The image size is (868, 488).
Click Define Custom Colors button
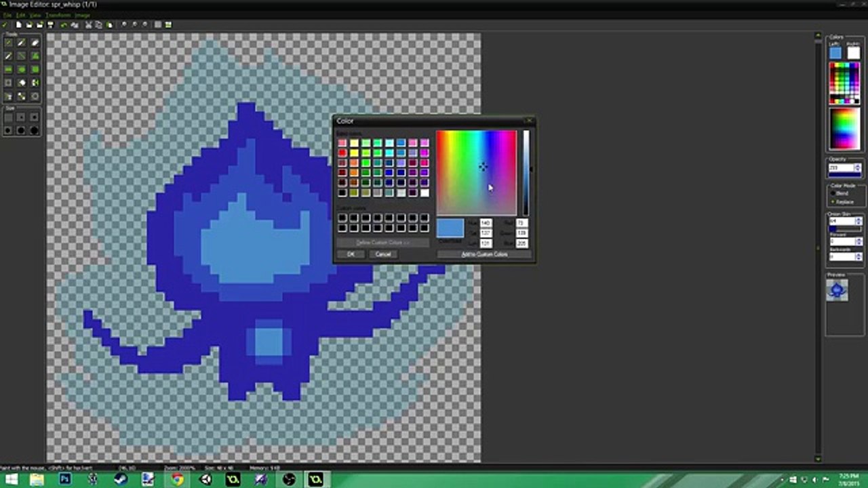382,243
